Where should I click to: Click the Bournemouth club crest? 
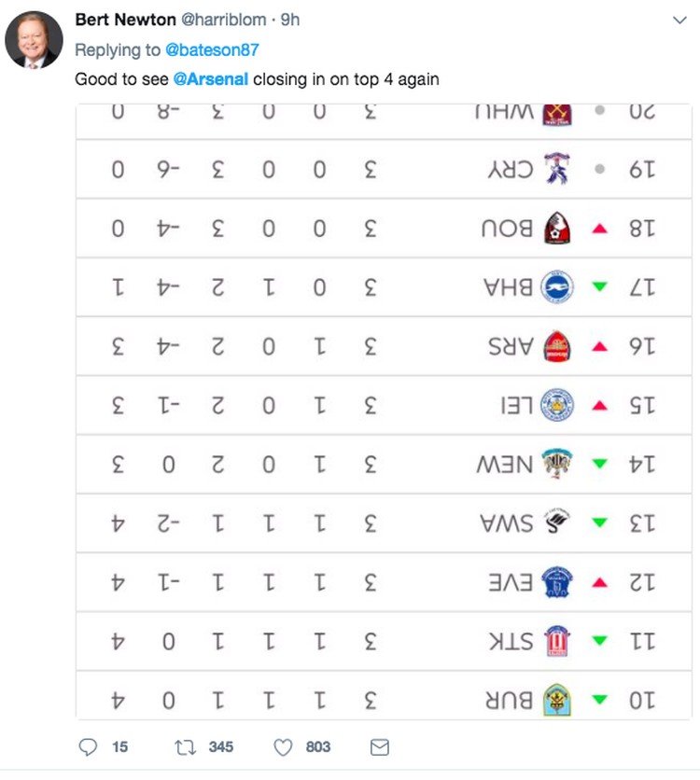click(x=557, y=228)
